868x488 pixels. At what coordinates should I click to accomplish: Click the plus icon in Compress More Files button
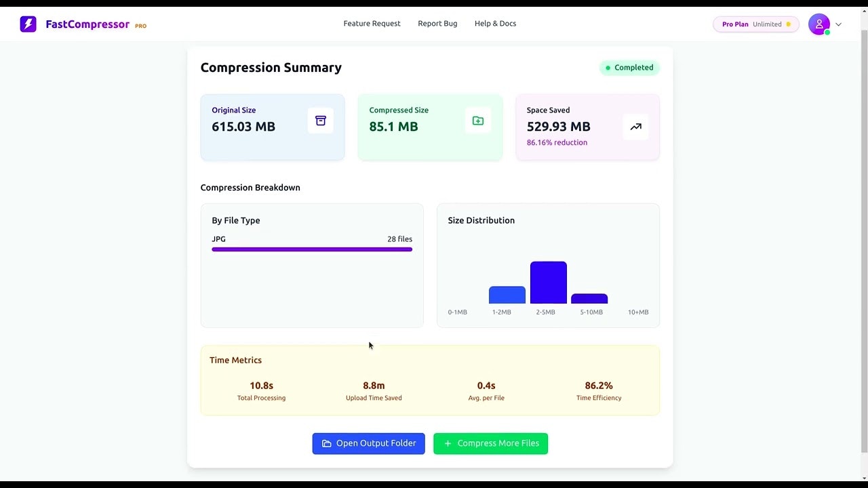click(x=448, y=443)
